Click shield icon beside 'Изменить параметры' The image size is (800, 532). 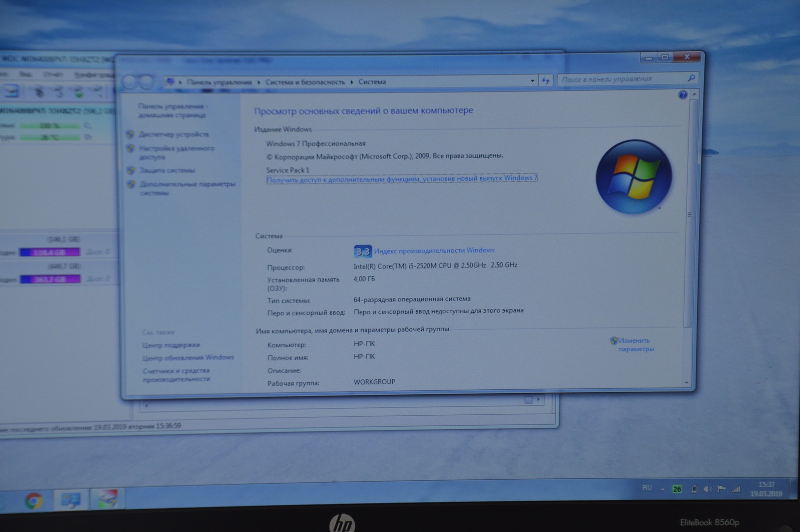(x=614, y=340)
